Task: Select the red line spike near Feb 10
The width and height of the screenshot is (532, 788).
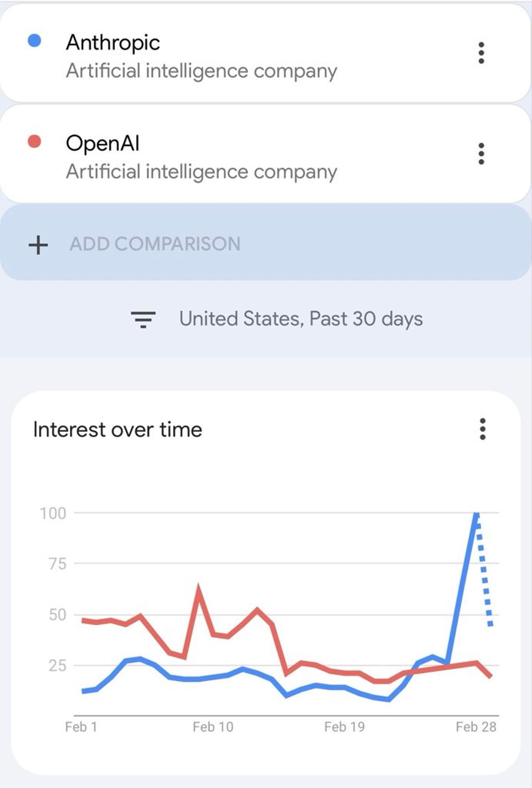Action: (199, 589)
